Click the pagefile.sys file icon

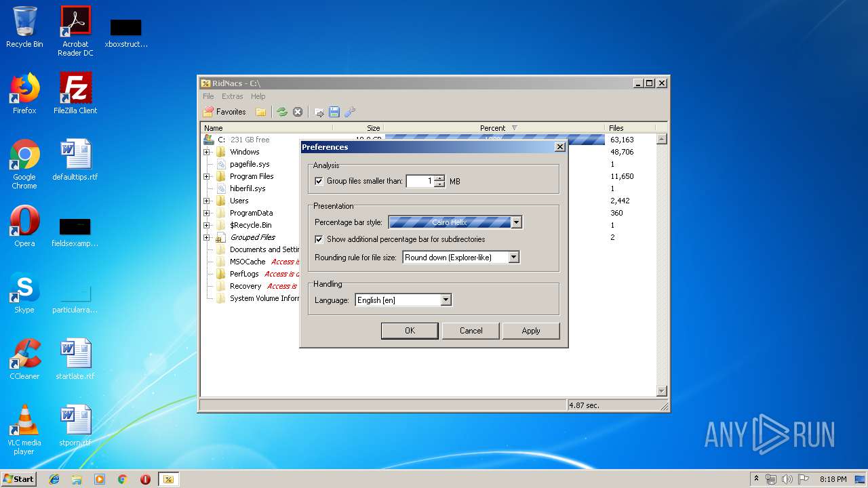(x=220, y=164)
